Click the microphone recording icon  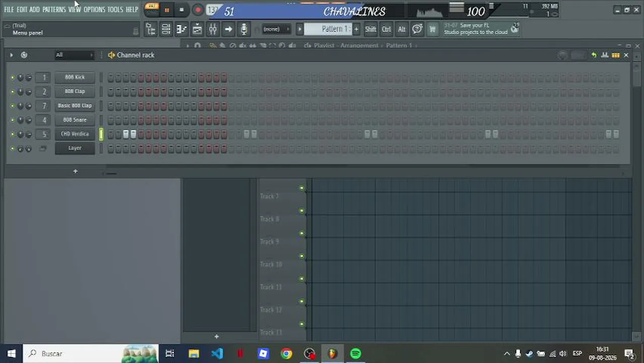tap(244, 29)
